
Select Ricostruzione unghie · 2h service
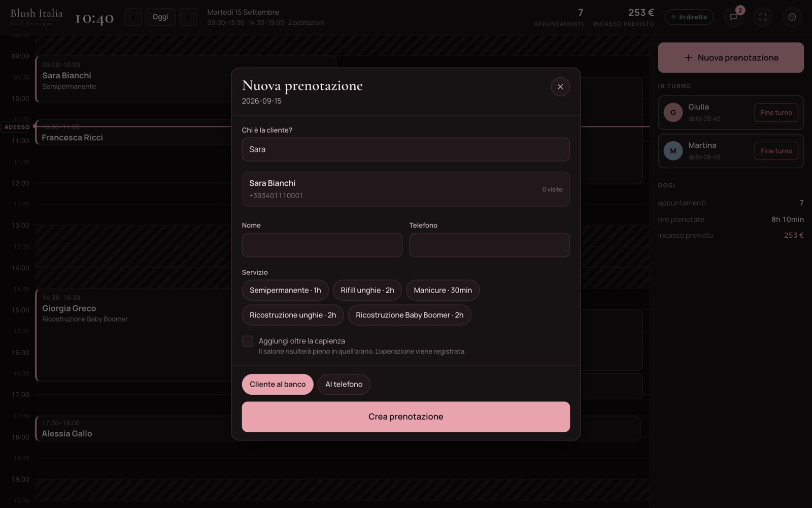[293, 315]
